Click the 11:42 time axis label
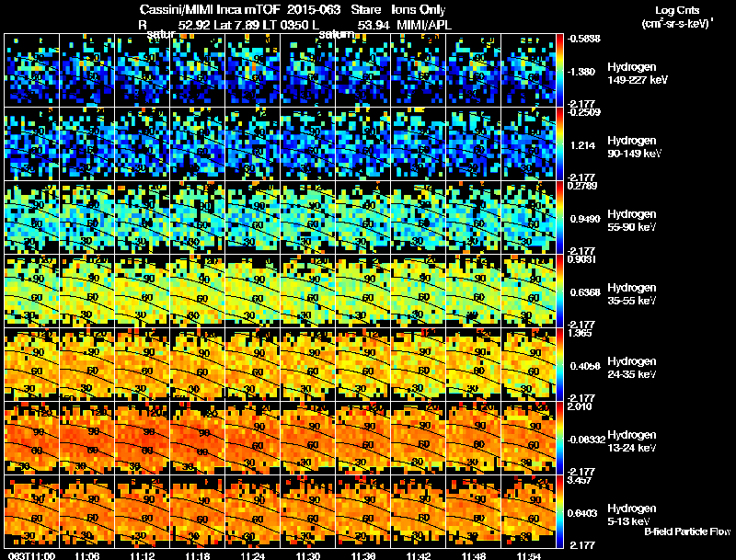 (419, 556)
